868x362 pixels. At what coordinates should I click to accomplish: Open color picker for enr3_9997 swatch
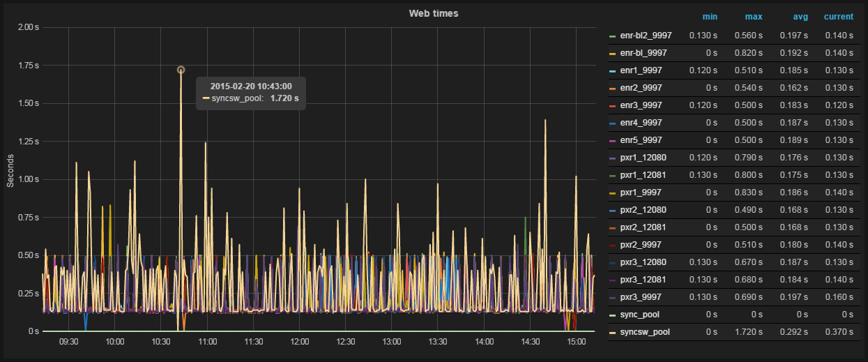tap(612, 105)
